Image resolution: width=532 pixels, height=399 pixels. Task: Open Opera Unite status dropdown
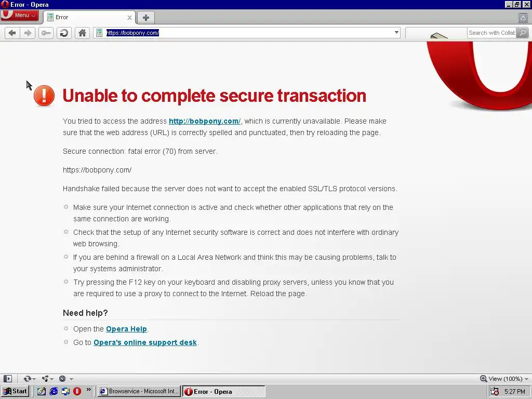(x=47, y=379)
